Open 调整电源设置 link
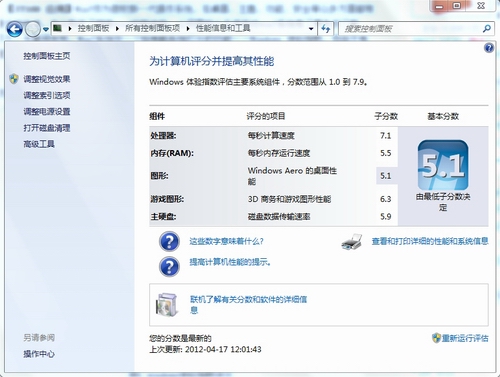 pos(47,112)
